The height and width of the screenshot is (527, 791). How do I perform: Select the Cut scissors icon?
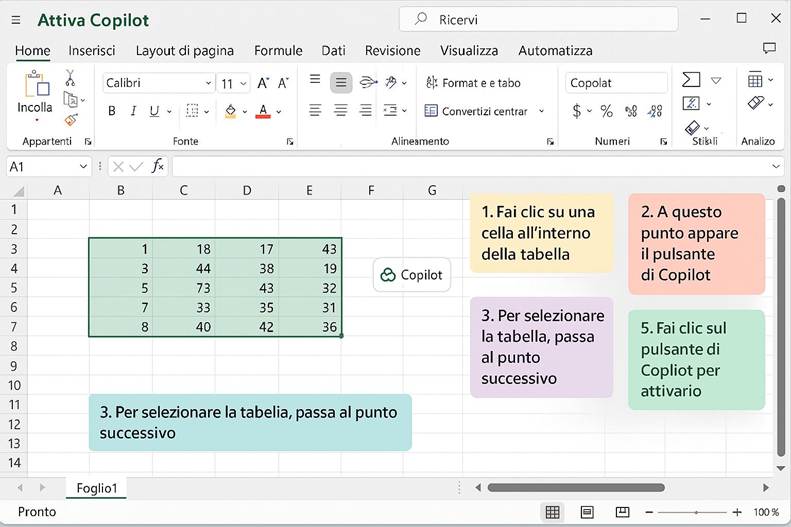[x=70, y=78]
